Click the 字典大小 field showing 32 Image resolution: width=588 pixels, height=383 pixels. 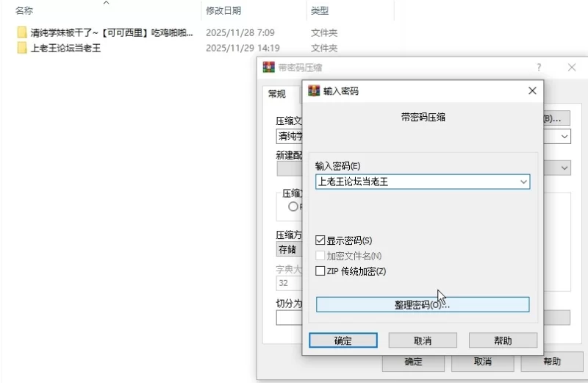(x=289, y=283)
